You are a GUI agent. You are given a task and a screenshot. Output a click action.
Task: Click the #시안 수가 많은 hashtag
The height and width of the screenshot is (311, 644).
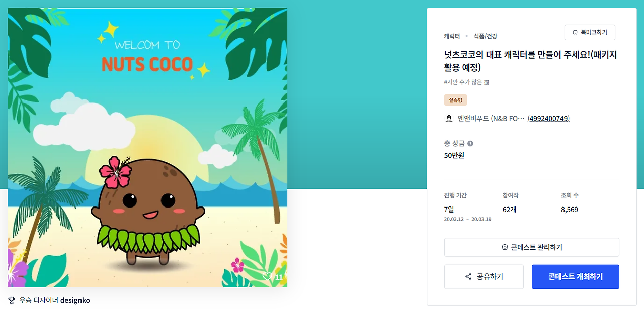click(463, 82)
